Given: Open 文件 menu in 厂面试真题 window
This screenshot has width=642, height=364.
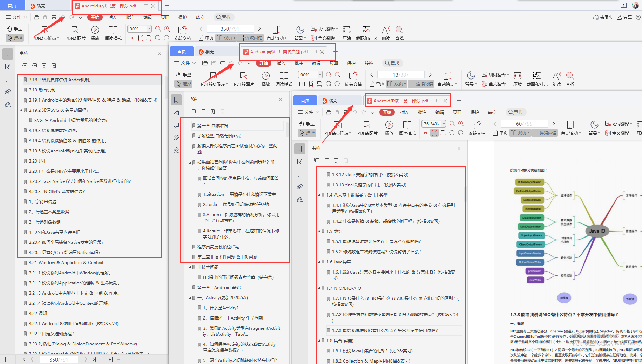Looking at the screenshot, I should tap(185, 63).
